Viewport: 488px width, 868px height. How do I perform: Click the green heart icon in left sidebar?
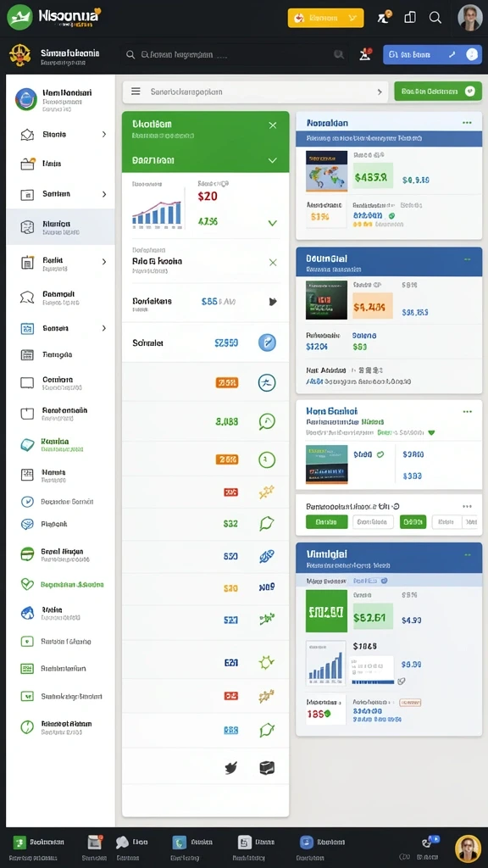pyautogui.click(x=27, y=583)
